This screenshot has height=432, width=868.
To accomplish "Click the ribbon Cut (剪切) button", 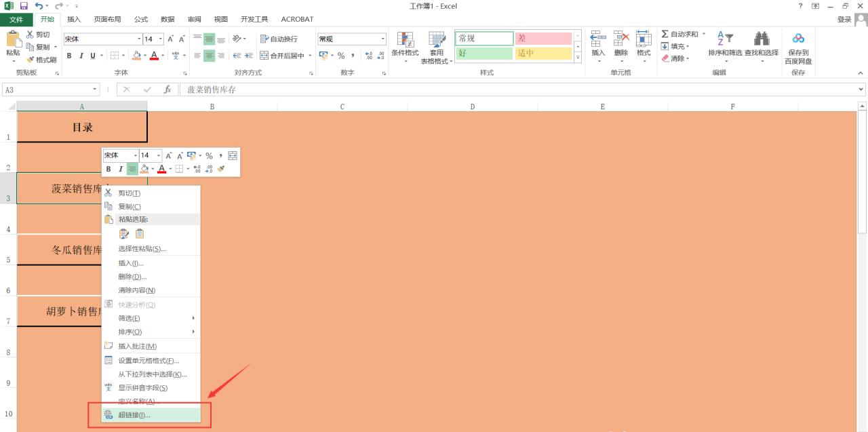I will pos(39,35).
